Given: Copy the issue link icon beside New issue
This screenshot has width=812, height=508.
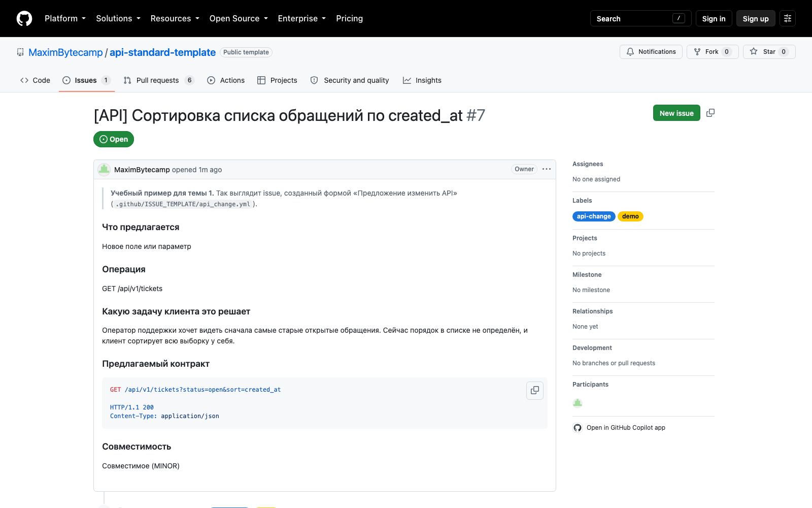Looking at the screenshot, I should coord(710,113).
